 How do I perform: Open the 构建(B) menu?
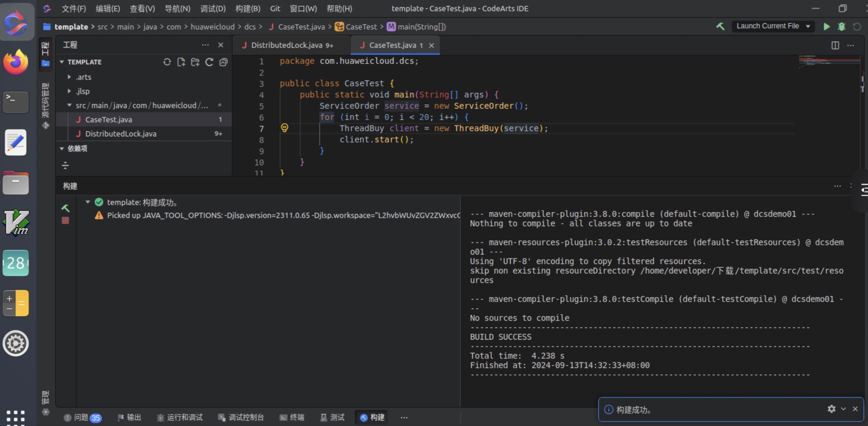tap(248, 9)
